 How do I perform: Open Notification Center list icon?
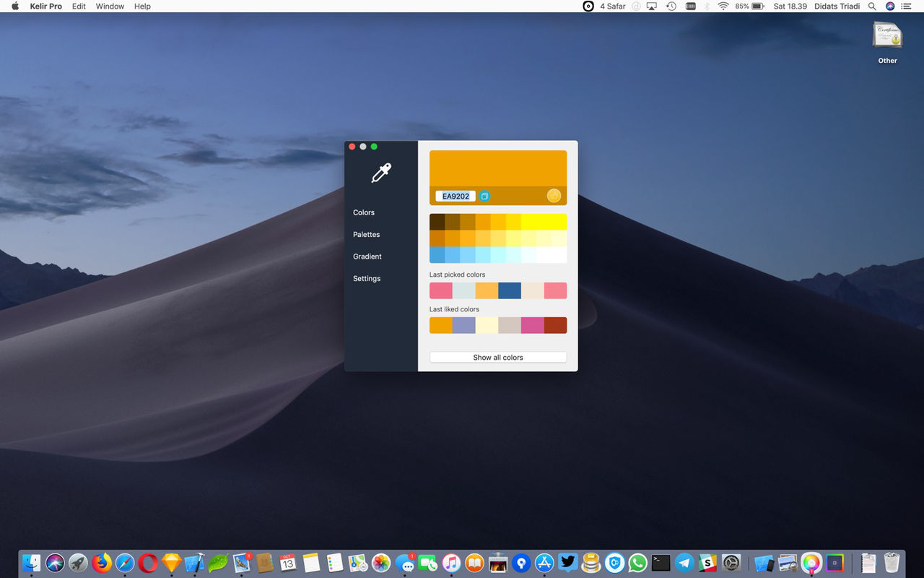click(x=906, y=6)
